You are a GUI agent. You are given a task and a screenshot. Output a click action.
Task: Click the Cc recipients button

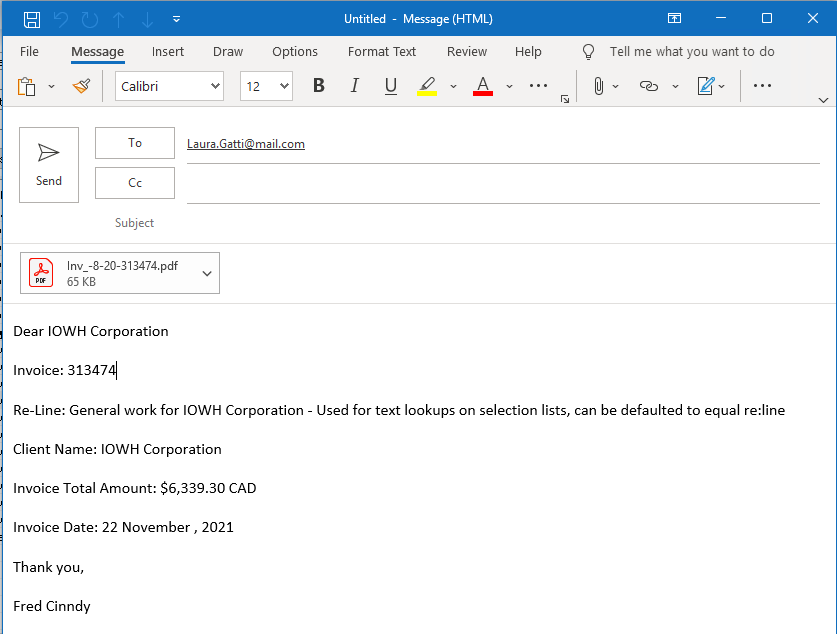pyautogui.click(x=135, y=183)
